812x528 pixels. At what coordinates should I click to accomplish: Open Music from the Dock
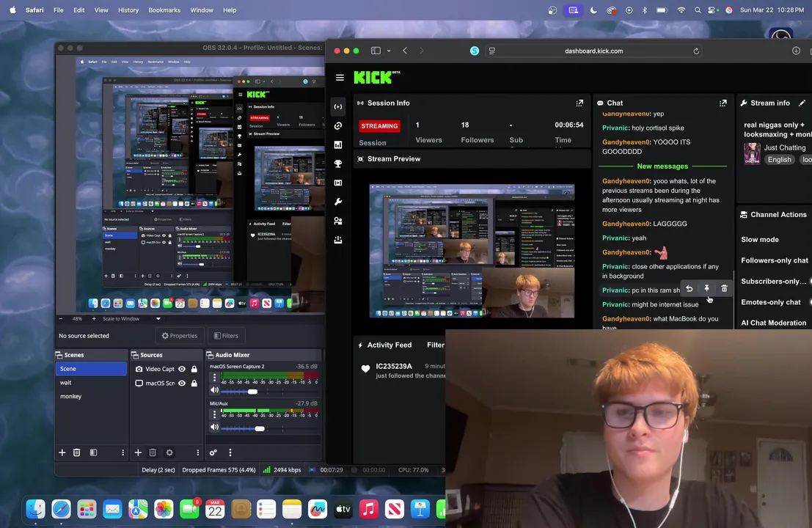(369, 510)
